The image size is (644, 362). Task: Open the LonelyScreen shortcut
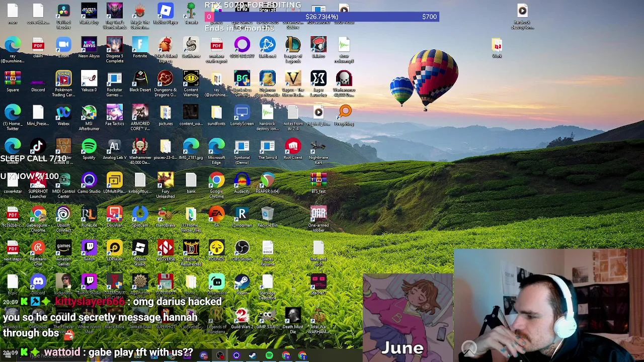[x=242, y=115]
